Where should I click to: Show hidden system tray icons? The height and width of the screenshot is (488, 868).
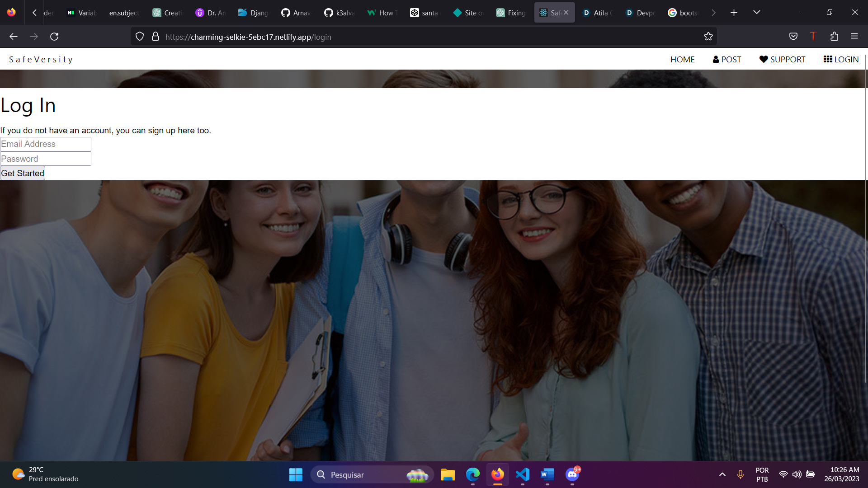pyautogui.click(x=722, y=474)
